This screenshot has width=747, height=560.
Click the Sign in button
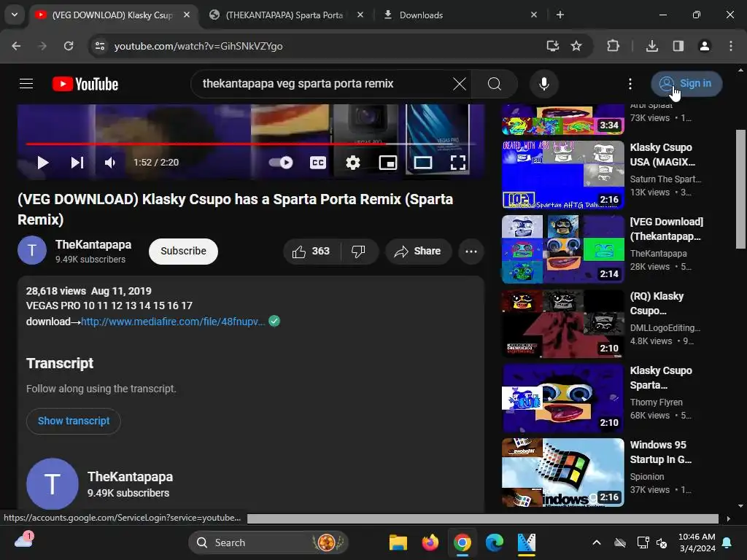[686, 84]
